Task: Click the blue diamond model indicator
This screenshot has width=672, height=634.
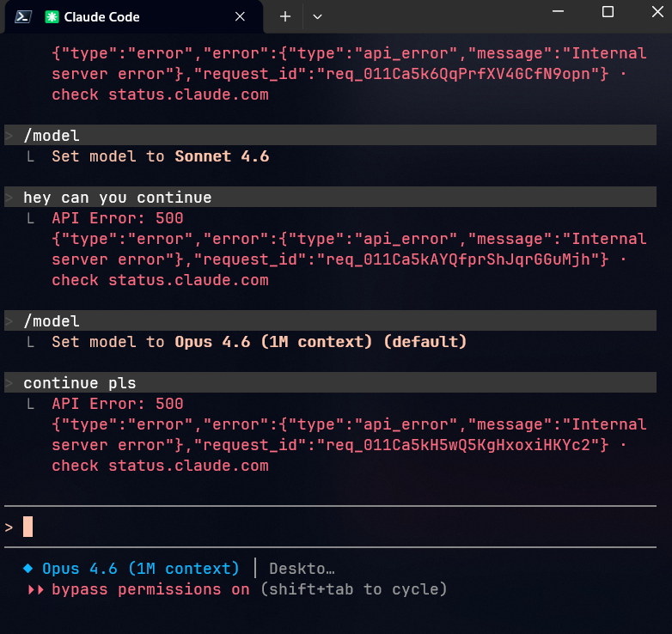Action: coord(27,569)
